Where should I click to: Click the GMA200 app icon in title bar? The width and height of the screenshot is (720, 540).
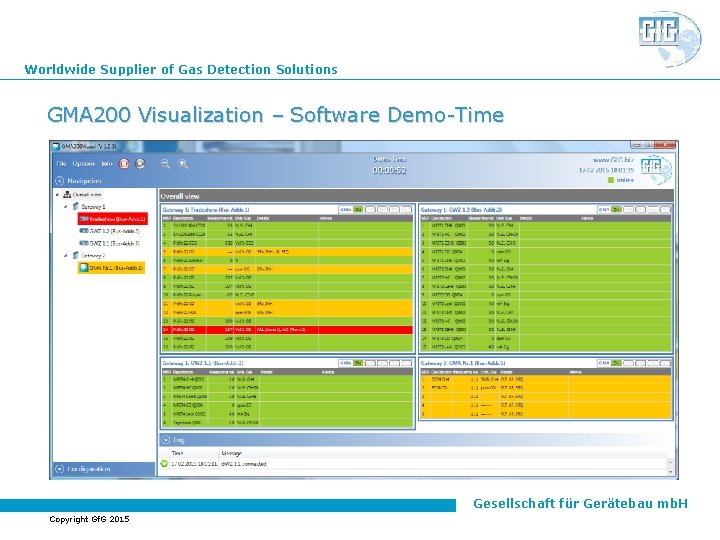click(x=56, y=146)
